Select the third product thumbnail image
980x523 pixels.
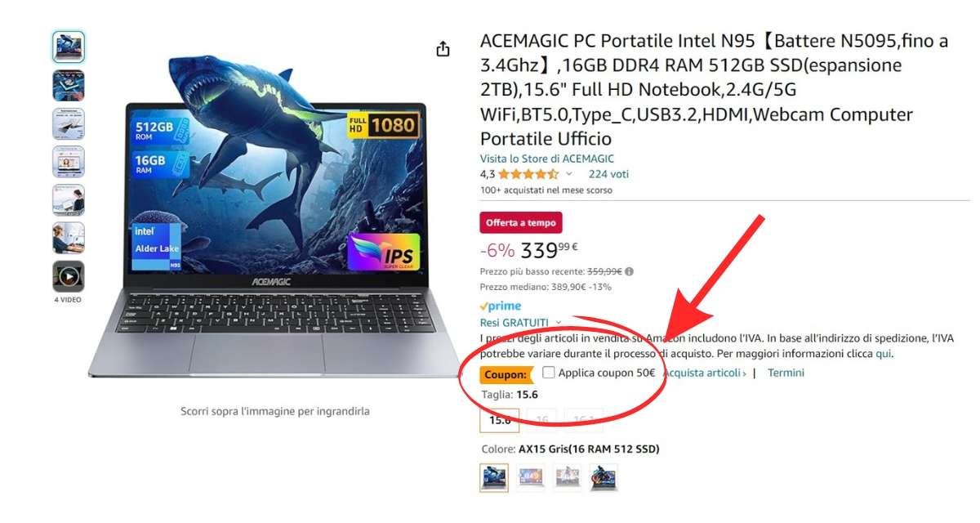pos(69,123)
